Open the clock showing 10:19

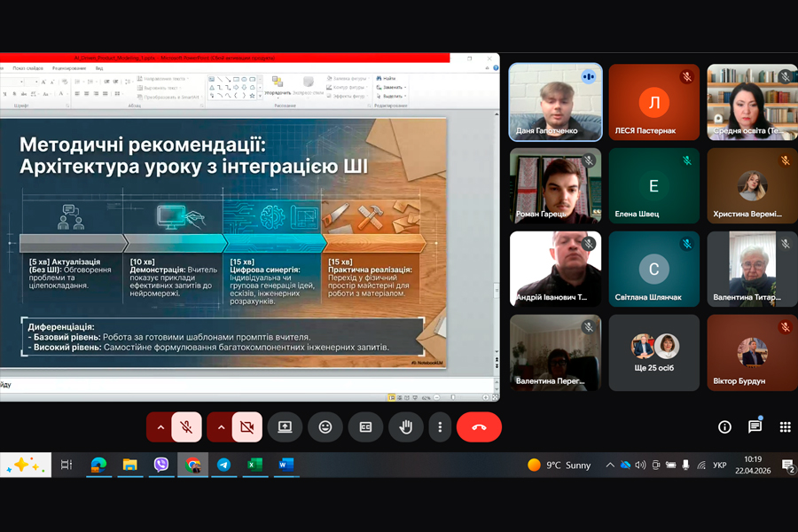[753, 465]
